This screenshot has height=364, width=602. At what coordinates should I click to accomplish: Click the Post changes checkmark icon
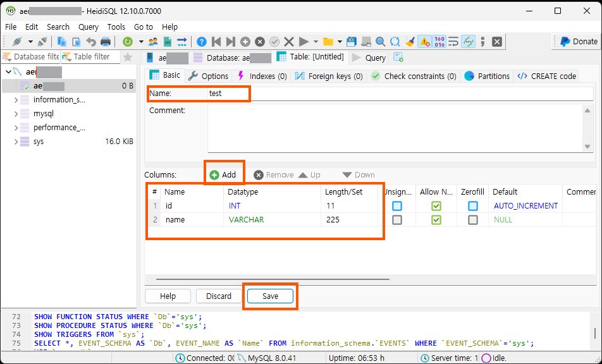274,42
